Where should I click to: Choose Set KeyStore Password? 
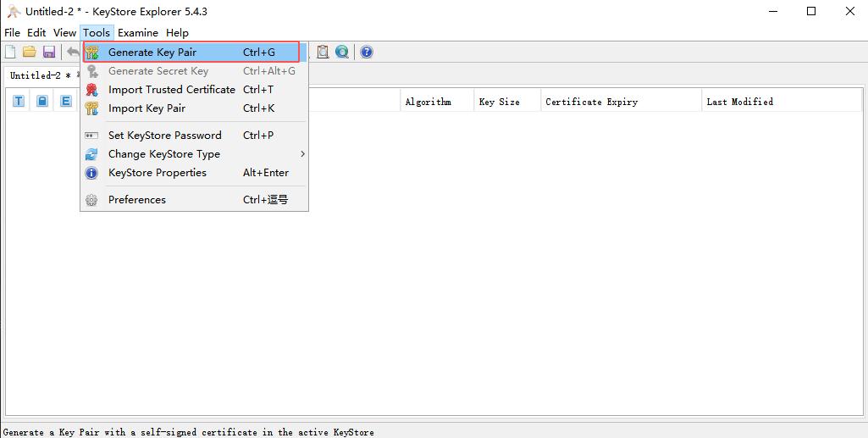click(x=194, y=135)
